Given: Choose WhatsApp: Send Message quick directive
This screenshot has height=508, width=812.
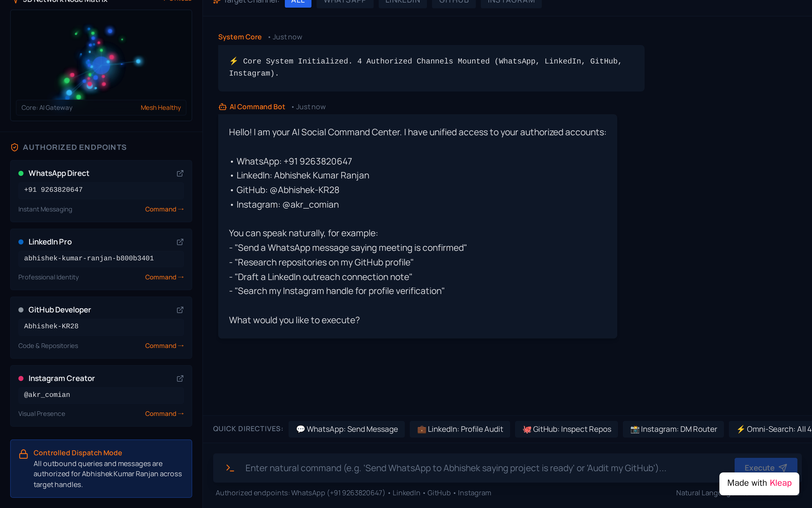Looking at the screenshot, I should click(347, 429).
